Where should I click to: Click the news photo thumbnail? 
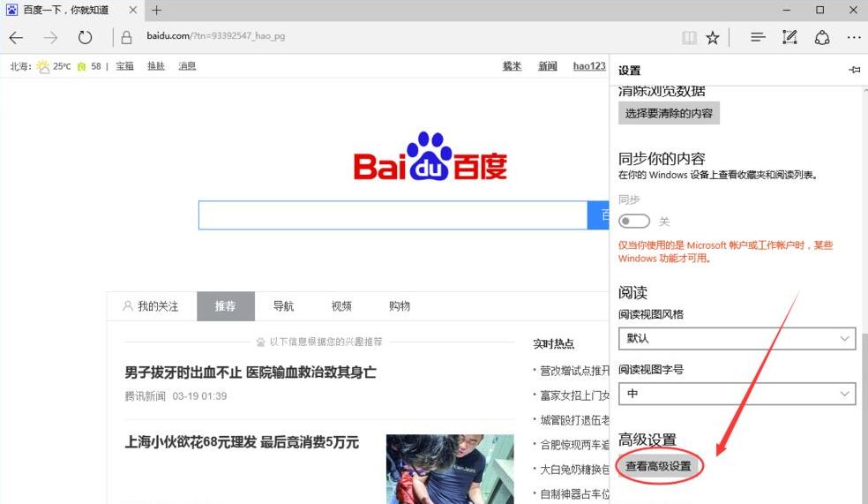450,469
